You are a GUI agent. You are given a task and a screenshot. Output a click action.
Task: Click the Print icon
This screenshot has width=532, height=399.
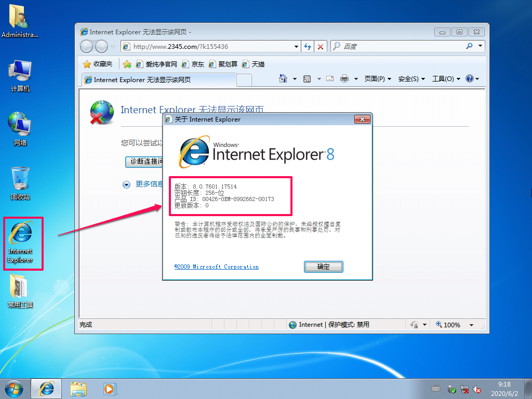(344, 78)
